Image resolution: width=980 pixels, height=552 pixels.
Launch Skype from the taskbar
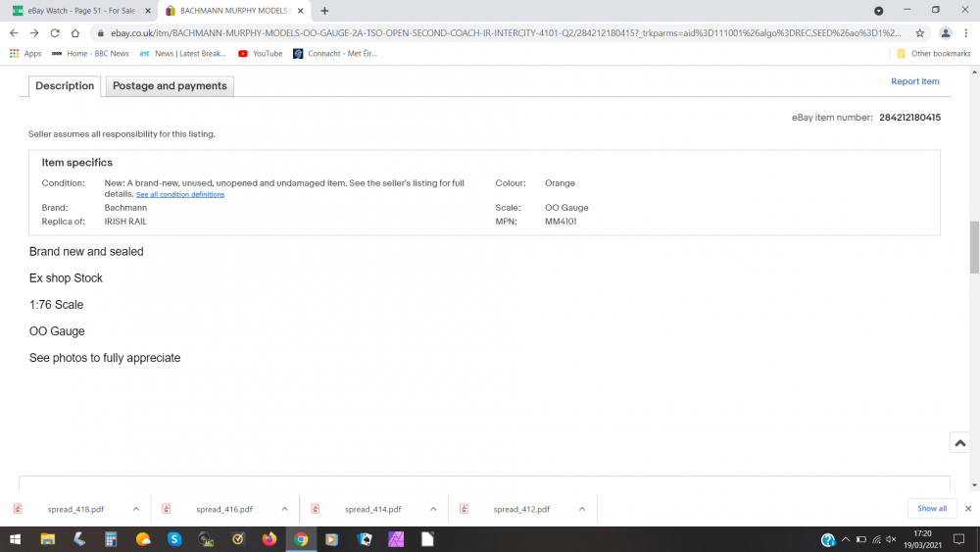[x=174, y=539]
